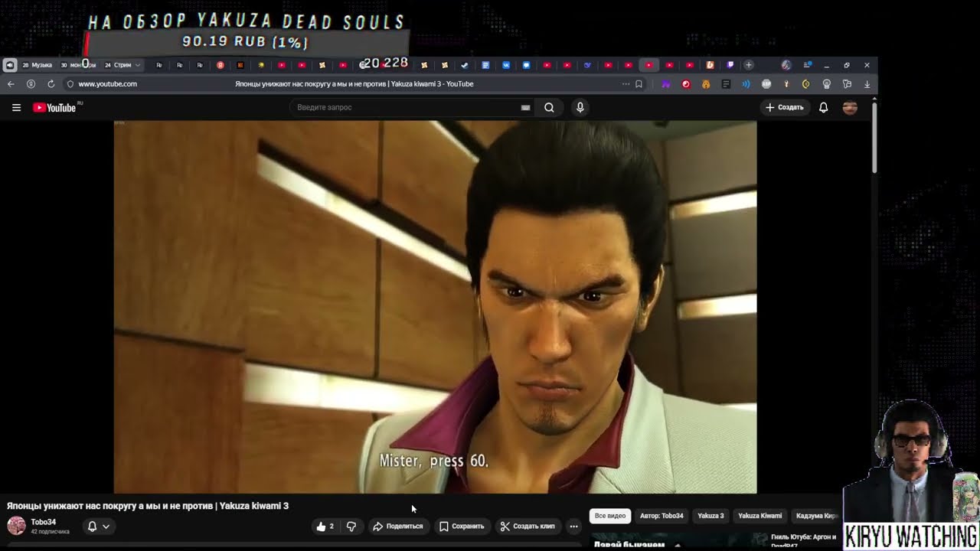Open the lightbulb extension icon

(826, 84)
